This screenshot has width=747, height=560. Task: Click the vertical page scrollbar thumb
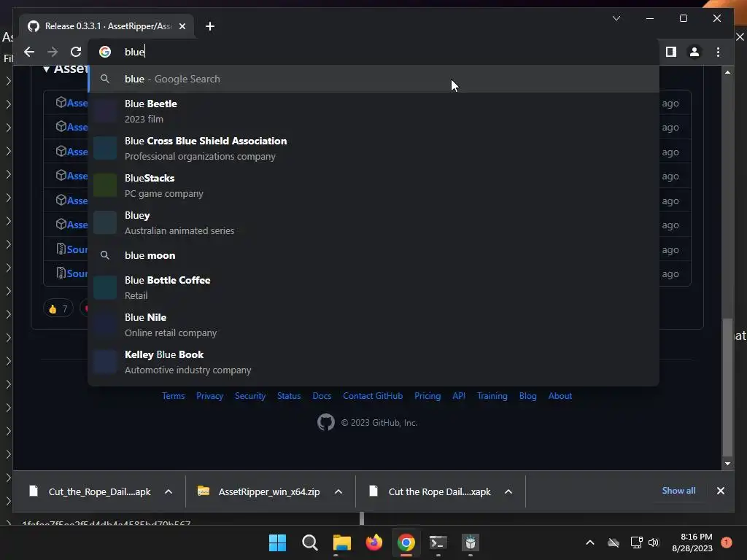[x=727, y=386]
